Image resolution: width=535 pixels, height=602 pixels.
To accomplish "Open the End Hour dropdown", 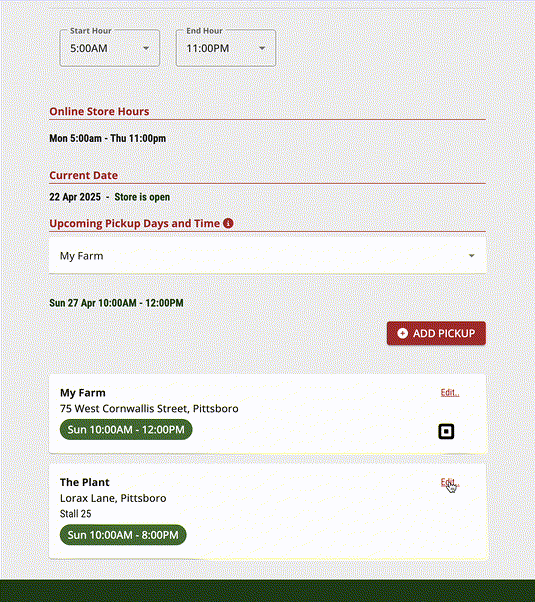I will pos(226,48).
